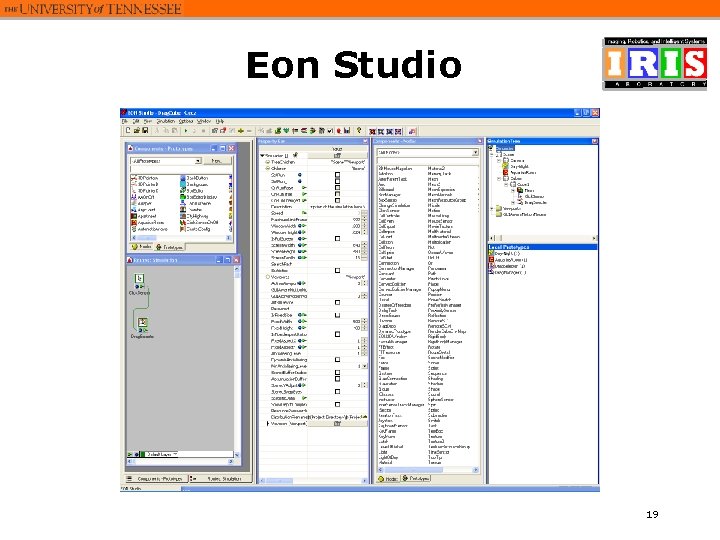Close the Simulation Tree panel
Viewport: 720px width, 540px height.
[594, 141]
